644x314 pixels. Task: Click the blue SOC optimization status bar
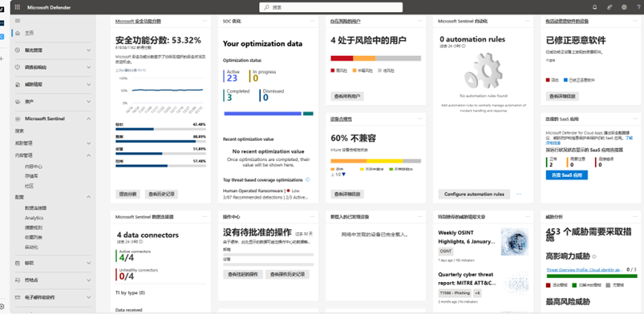coord(263,113)
